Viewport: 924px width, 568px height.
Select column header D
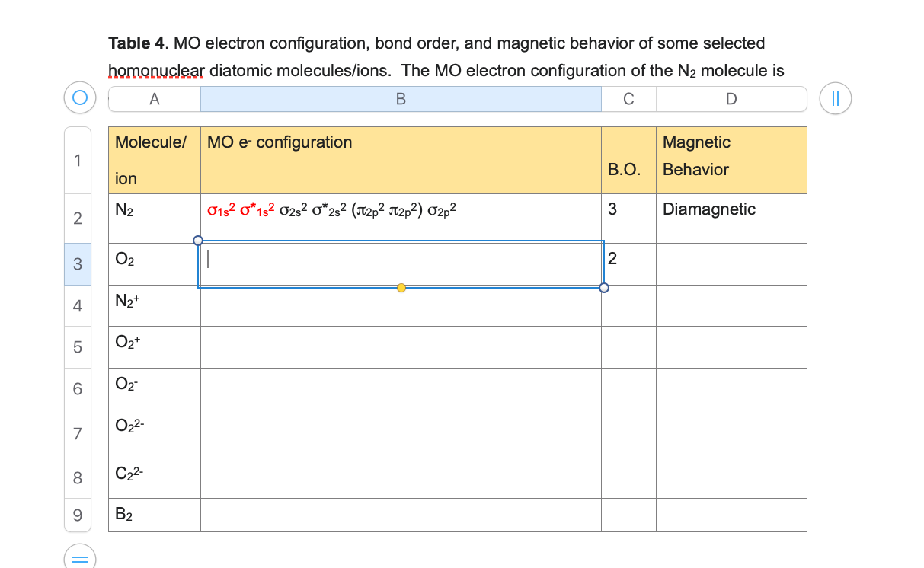coord(731,98)
